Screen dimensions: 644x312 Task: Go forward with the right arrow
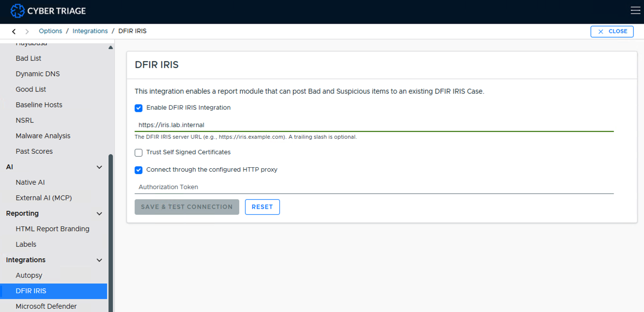[x=27, y=31]
